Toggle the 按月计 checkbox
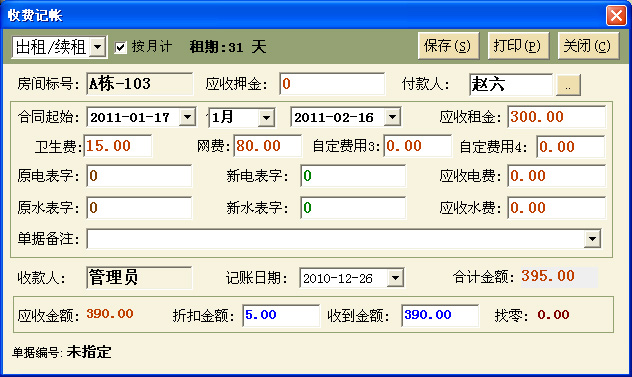 pos(121,47)
